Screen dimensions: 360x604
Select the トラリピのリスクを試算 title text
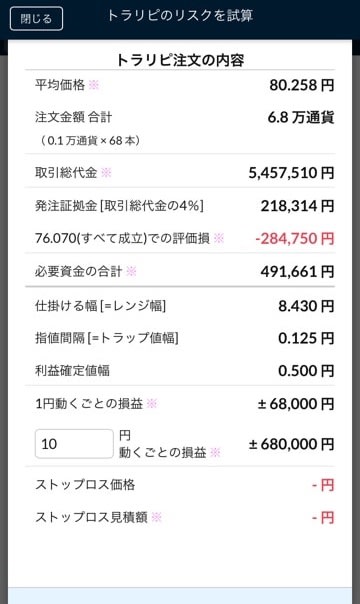(x=180, y=15)
